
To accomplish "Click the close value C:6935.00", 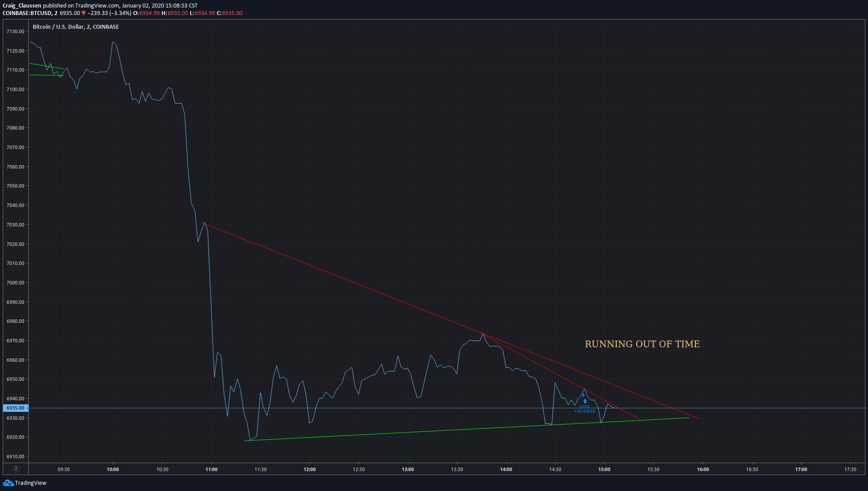I will [230, 13].
